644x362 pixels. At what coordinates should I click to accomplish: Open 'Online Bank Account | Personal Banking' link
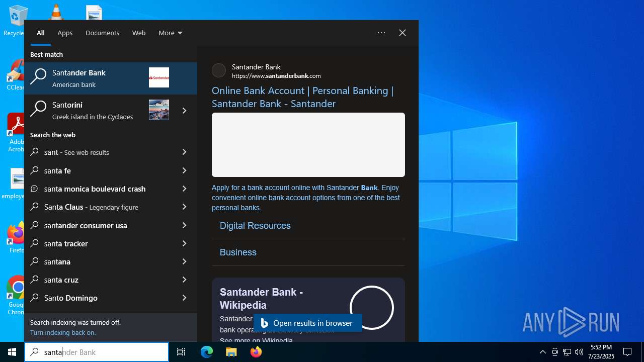pyautogui.click(x=302, y=97)
